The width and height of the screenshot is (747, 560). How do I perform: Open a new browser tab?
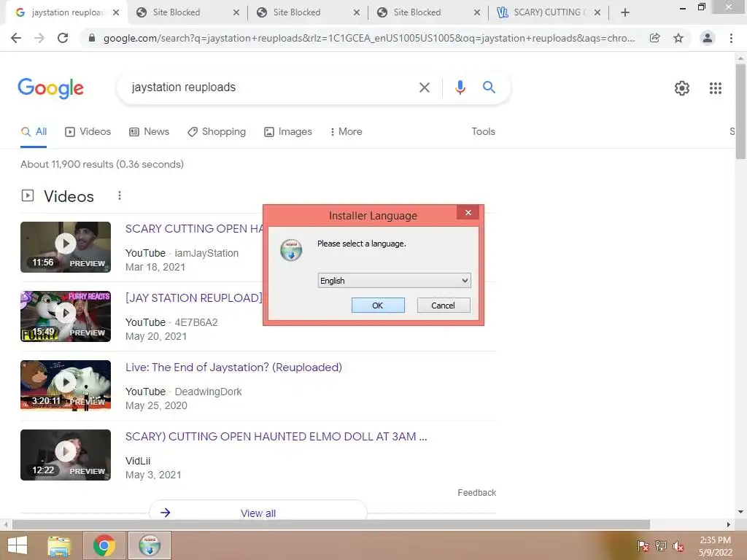click(625, 12)
